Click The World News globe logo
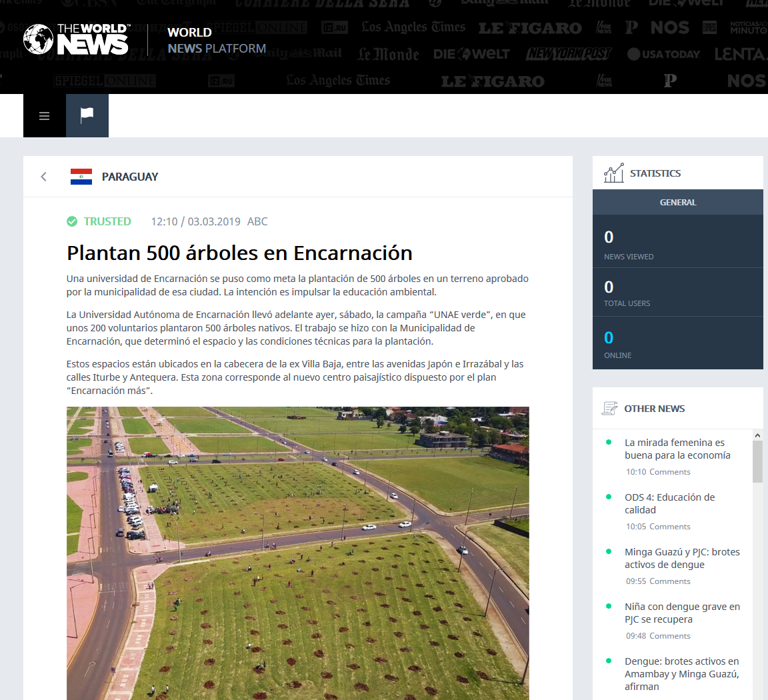Viewport: 768px width, 700px height. pyautogui.click(x=39, y=40)
